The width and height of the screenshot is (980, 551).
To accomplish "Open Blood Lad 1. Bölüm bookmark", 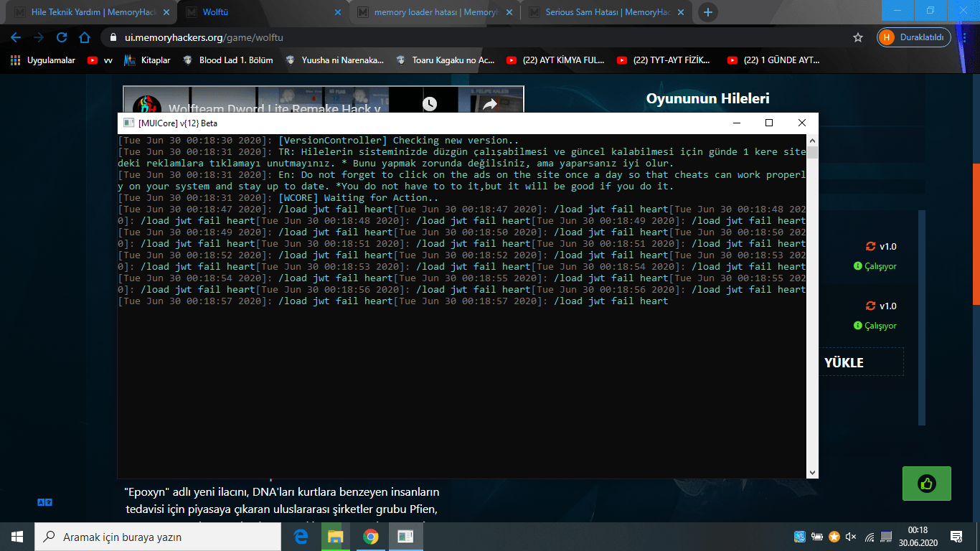I will (227, 60).
